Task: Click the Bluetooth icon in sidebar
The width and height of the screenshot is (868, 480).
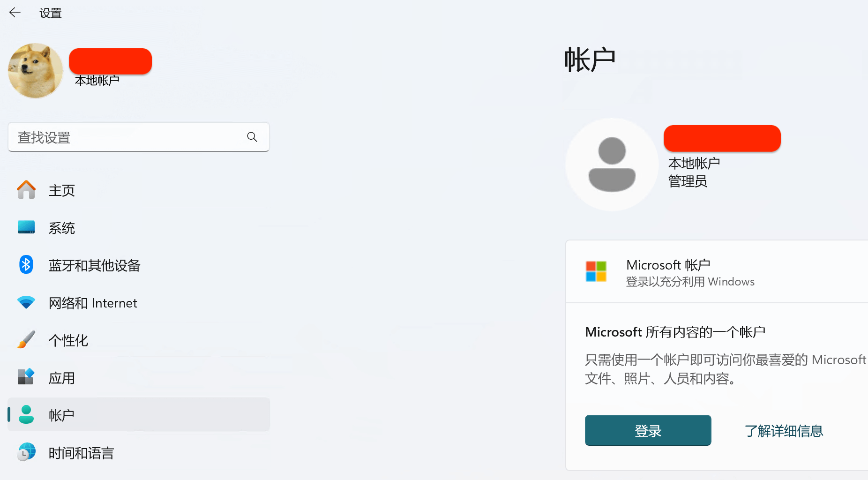Action: [26, 265]
